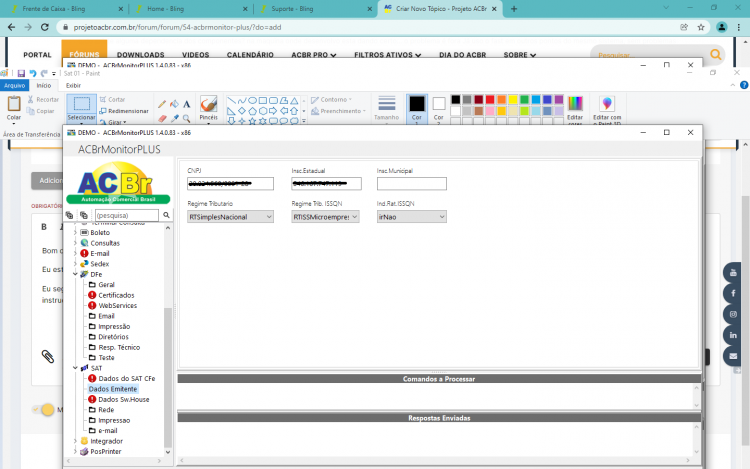The height and width of the screenshot is (469, 750).
Task: Toggle bold in the forum editor
Action: 44,227
